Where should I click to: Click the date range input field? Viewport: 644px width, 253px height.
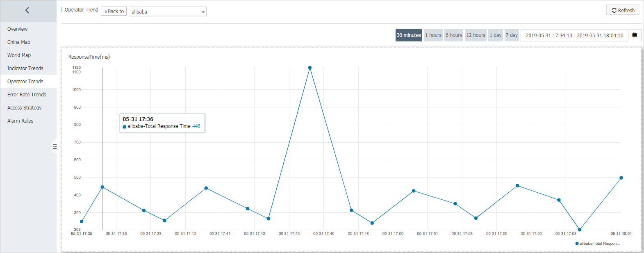point(574,35)
